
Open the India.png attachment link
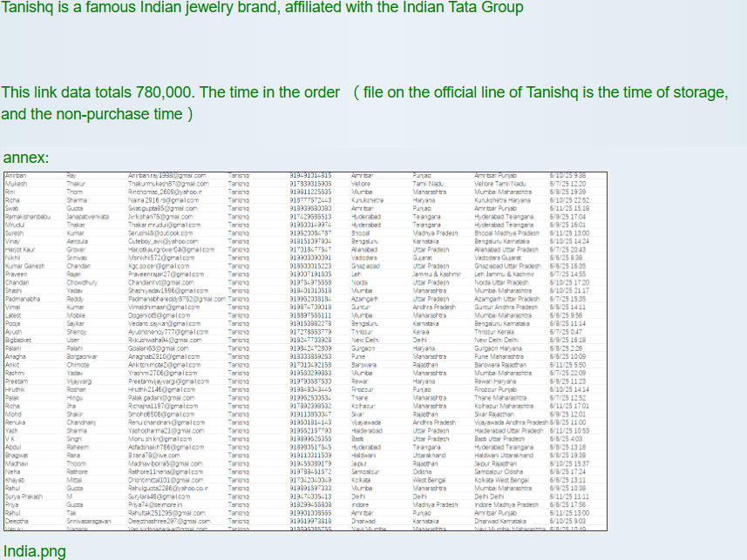pos(35,551)
